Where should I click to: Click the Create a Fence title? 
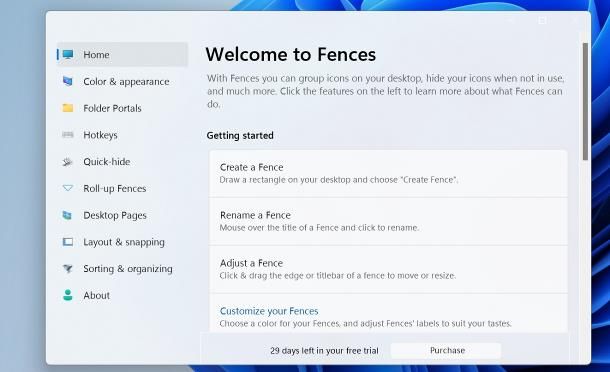(x=251, y=167)
